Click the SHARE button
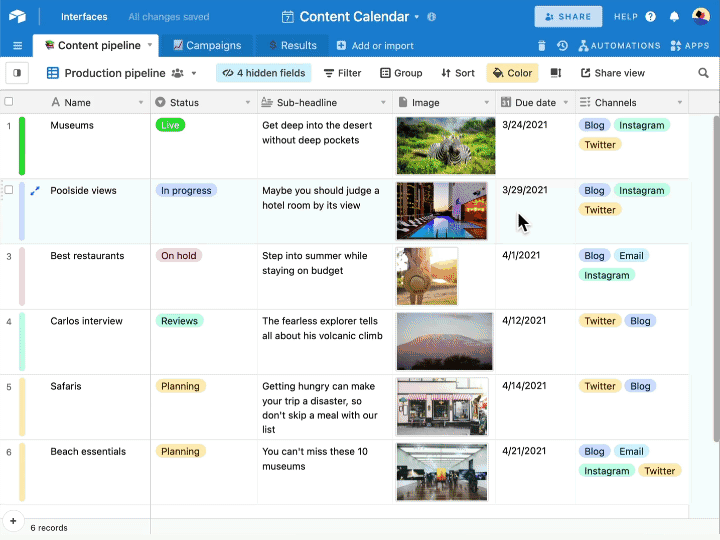This screenshot has height=540, width=720. point(568,17)
